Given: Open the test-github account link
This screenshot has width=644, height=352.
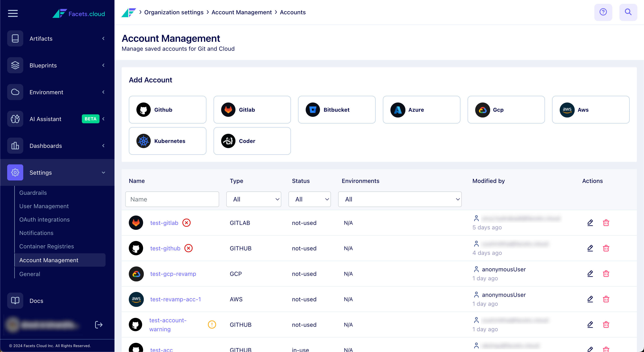Looking at the screenshot, I should [165, 248].
